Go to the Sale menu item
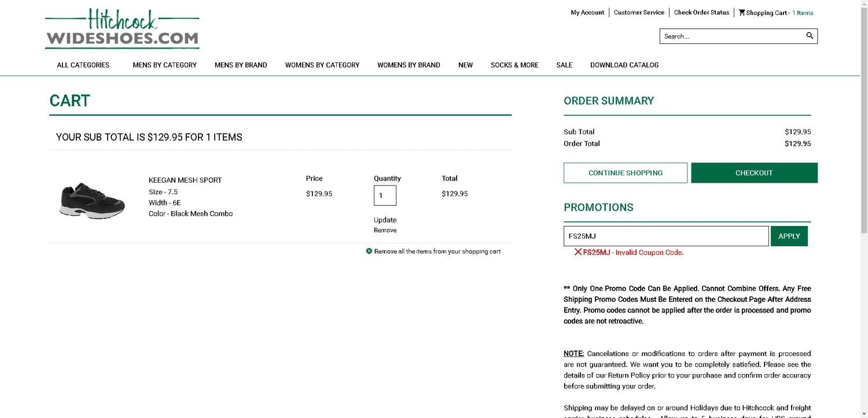Viewport: 868px width, 418px height. 564,65
